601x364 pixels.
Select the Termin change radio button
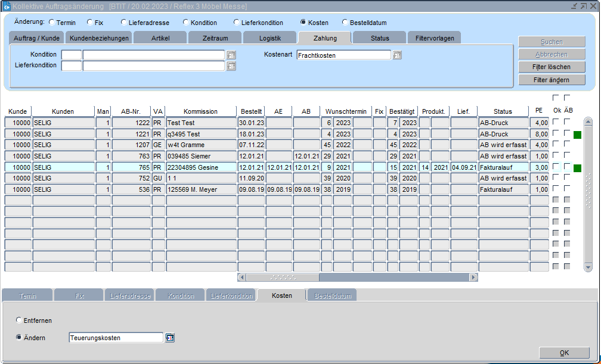point(52,23)
